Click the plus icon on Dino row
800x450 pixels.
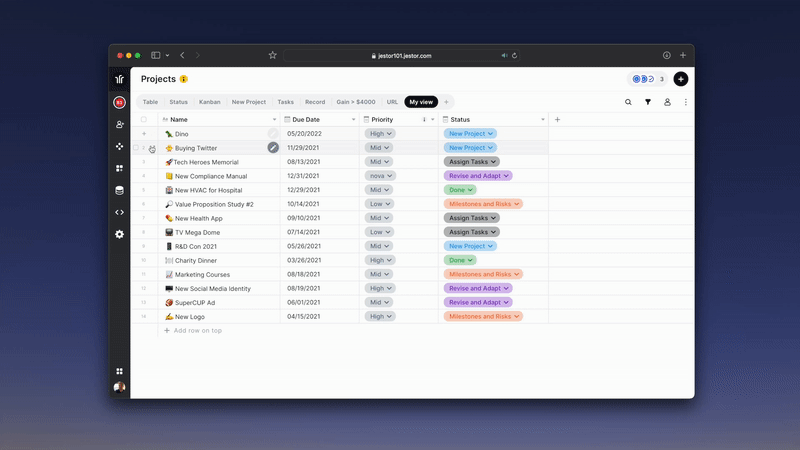pos(144,134)
